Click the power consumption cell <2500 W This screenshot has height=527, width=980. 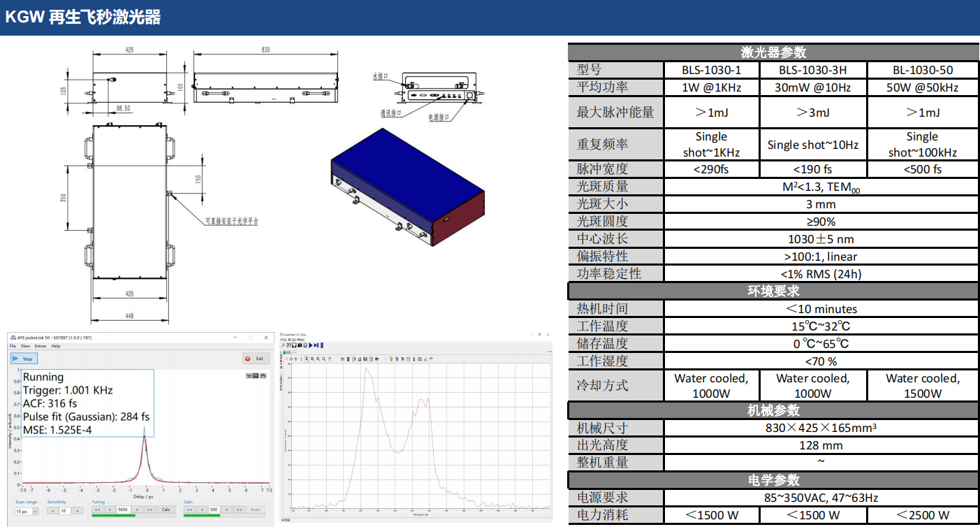click(923, 515)
